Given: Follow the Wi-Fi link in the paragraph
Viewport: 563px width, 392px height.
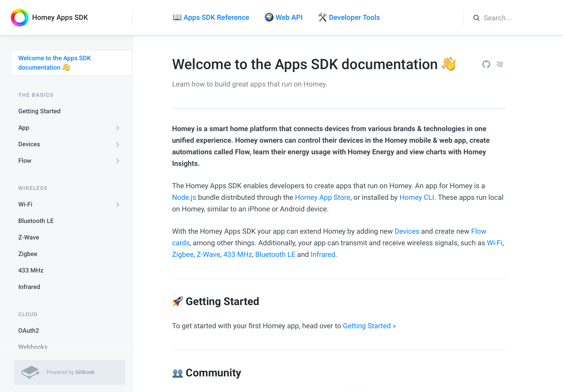Looking at the screenshot, I should (495, 243).
